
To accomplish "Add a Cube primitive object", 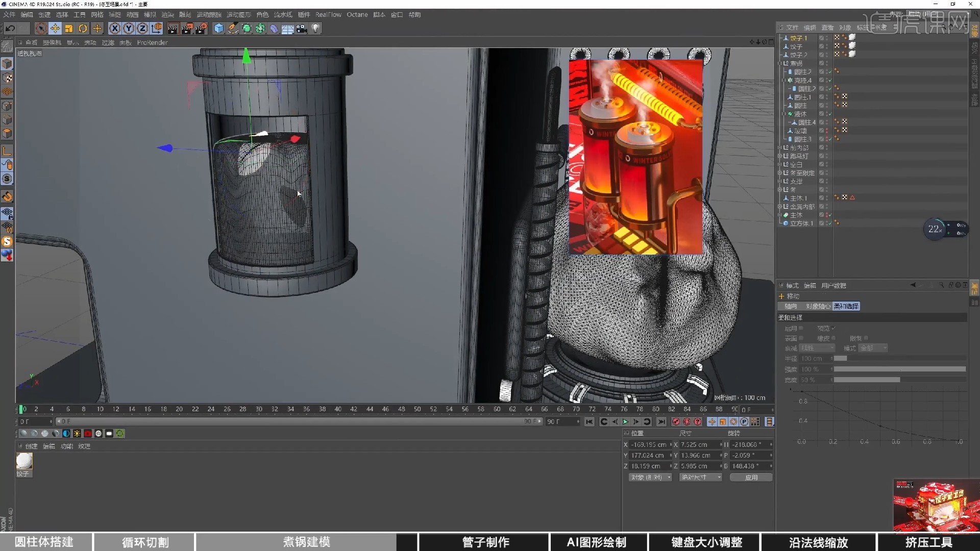I will (219, 29).
